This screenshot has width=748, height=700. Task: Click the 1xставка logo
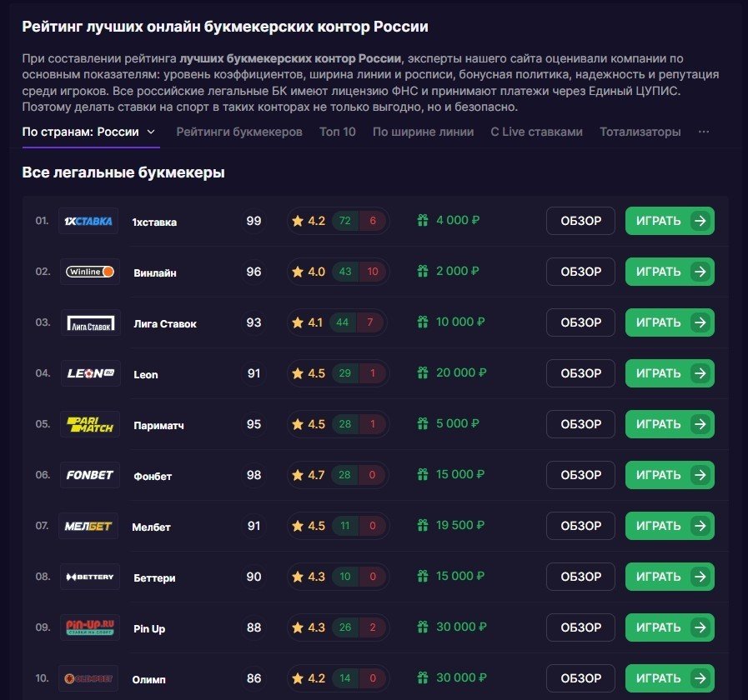[88, 221]
